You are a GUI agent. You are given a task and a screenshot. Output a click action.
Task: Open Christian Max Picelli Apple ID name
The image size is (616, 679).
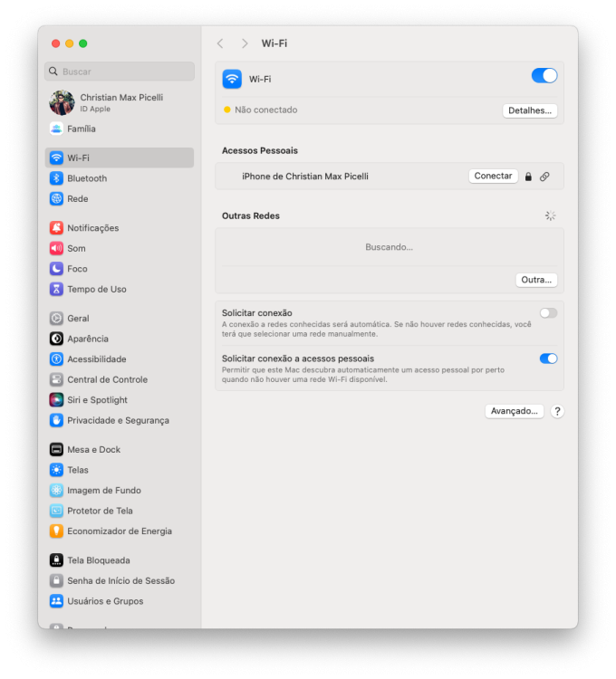click(x=121, y=98)
